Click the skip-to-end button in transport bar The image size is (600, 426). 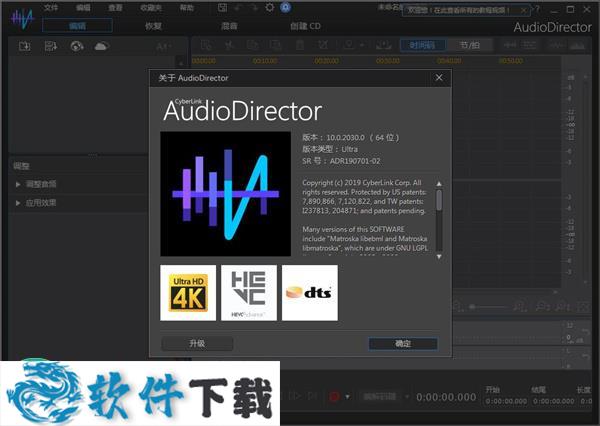pyautogui.click(x=313, y=396)
